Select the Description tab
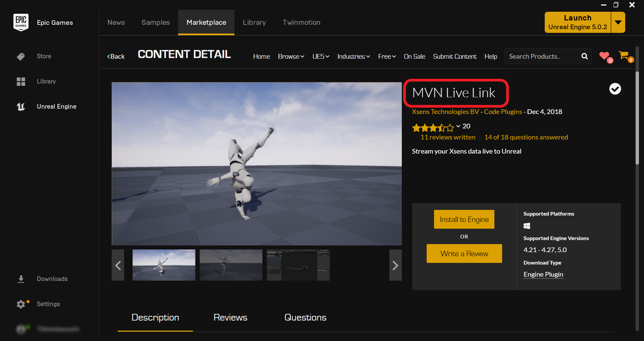Image resolution: width=644 pixels, height=341 pixels. coord(155,318)
